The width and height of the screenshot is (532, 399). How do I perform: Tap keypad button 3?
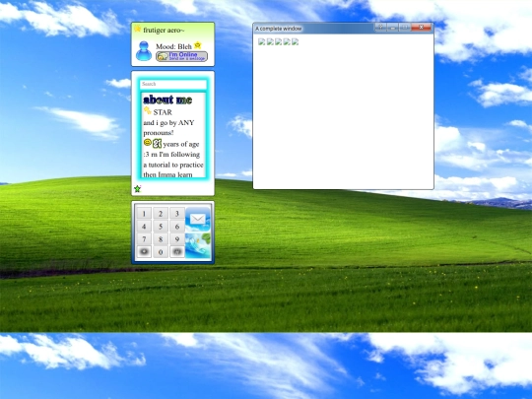pyautogui.click(x=176, y=214)
